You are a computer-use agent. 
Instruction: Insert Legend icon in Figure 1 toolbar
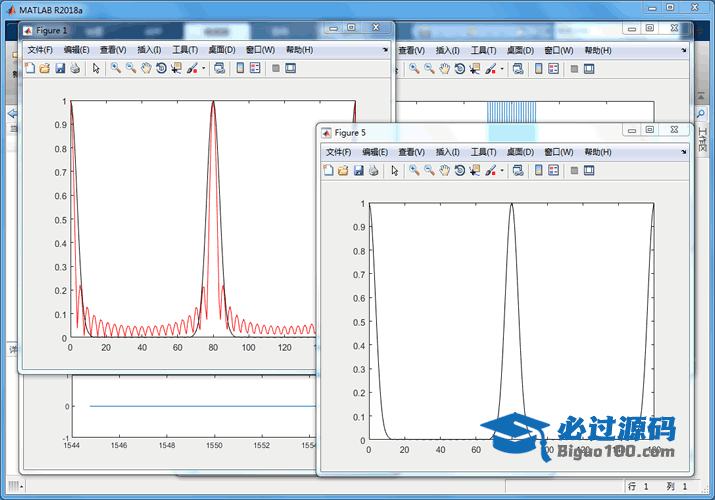255,68
